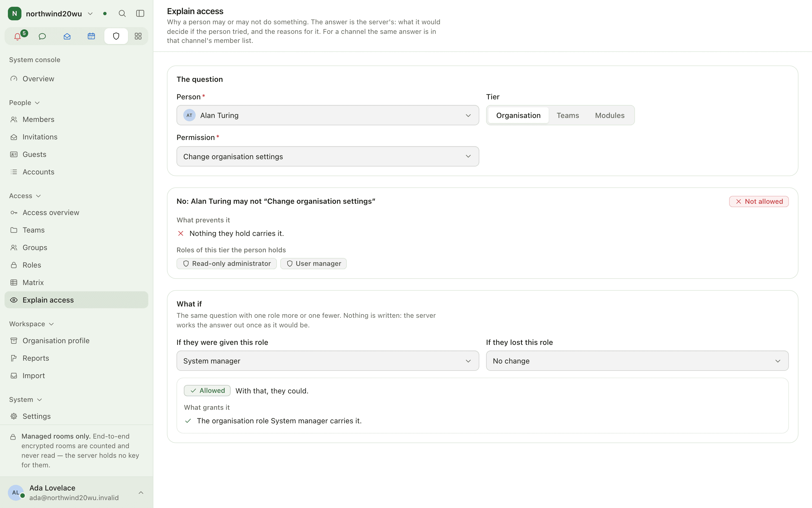Select the Organisation tier
This screenshot has width=812, height=508.
(518, 115)
